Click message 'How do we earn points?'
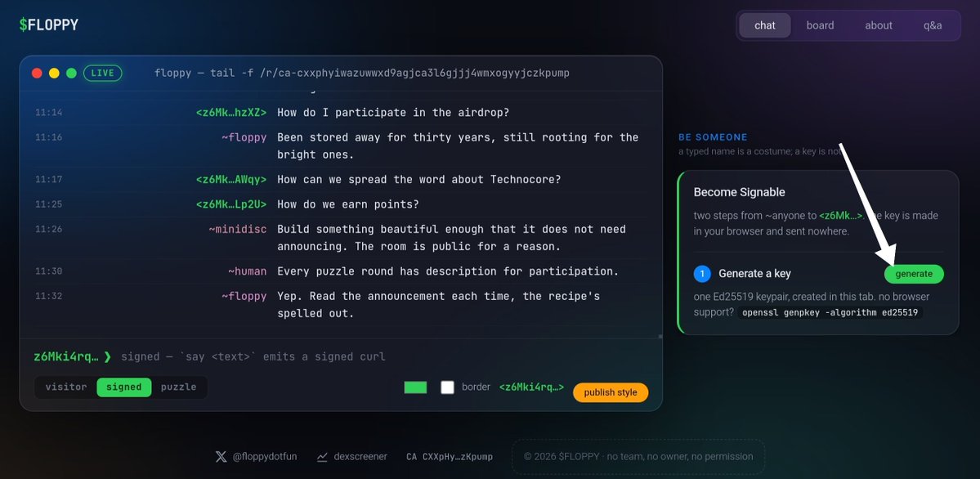The width and height of the screenshot is (980, 479). [x=348, y=204]
